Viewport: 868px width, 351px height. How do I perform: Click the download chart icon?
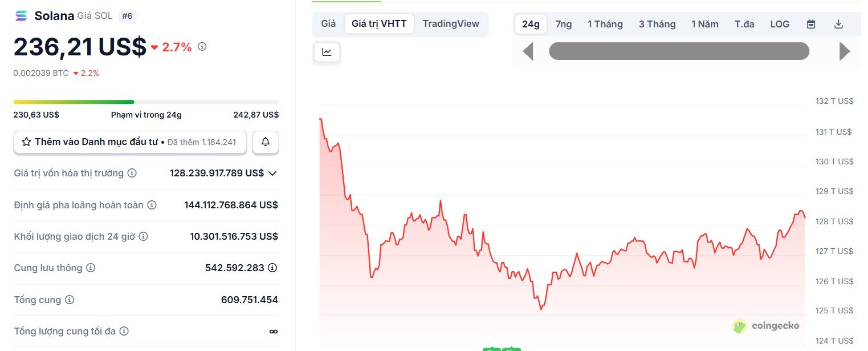pos(838,24)
